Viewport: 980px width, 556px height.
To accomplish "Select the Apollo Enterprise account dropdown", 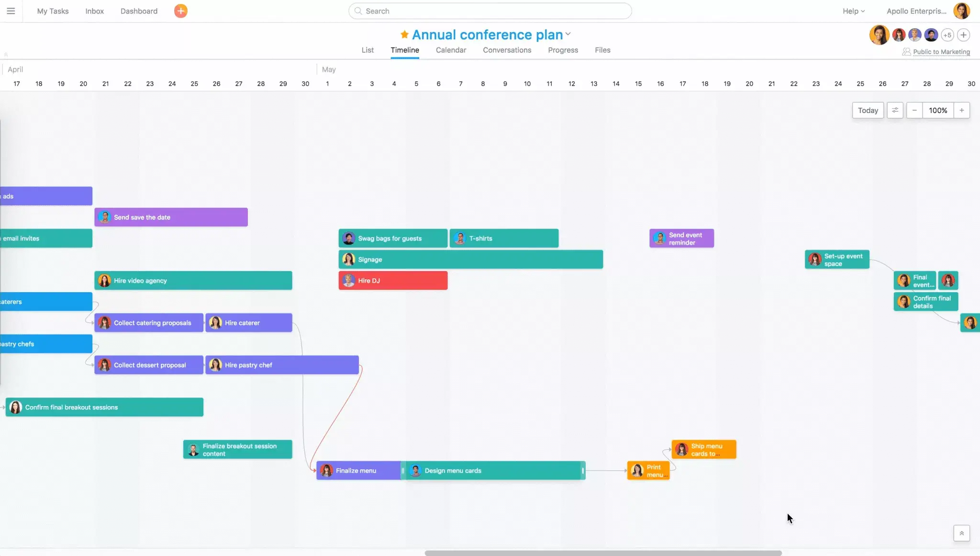I will 917,11.
